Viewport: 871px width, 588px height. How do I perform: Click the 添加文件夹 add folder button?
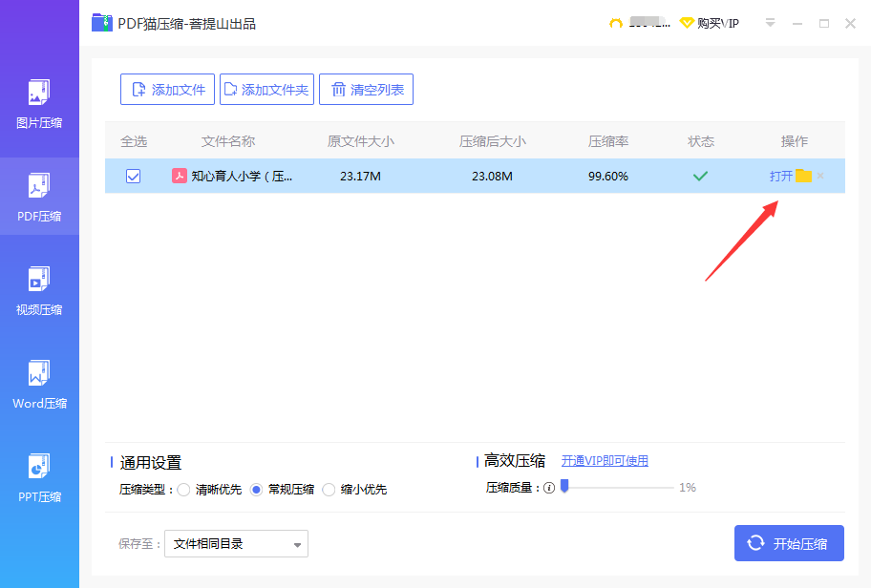pos(266,90)
